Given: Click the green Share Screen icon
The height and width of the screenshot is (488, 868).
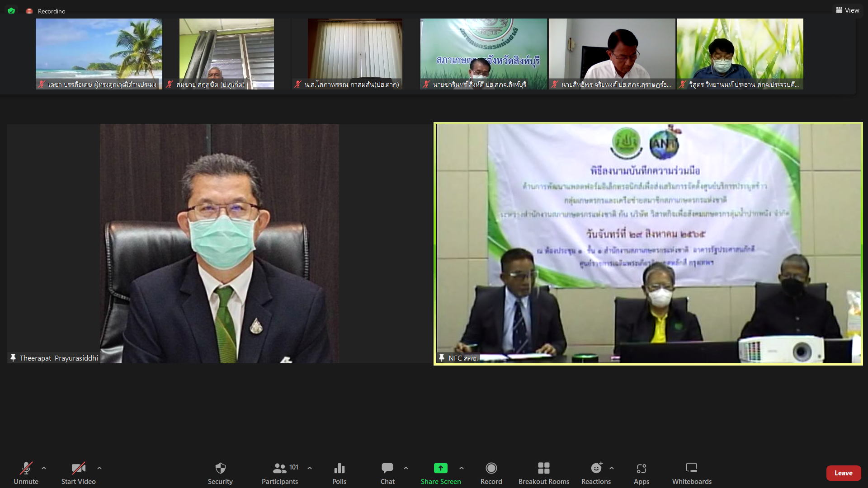Looking at the screenshot, I should point(441,468).
